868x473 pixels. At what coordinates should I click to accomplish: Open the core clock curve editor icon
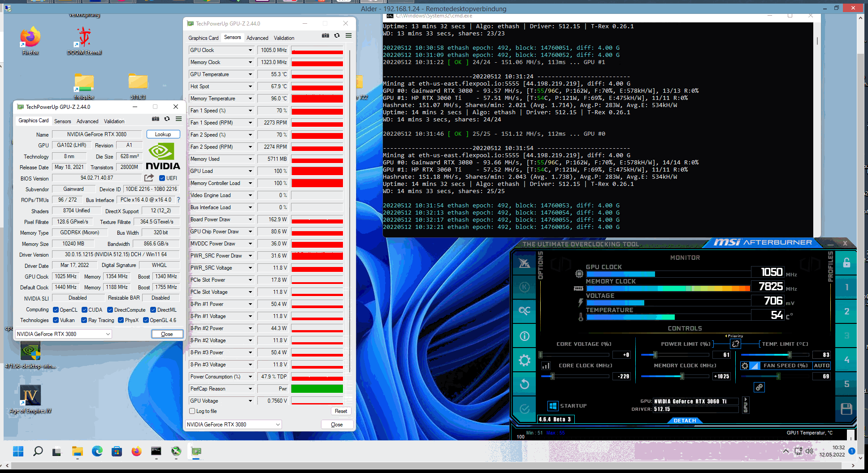click(x=546, y=366)
